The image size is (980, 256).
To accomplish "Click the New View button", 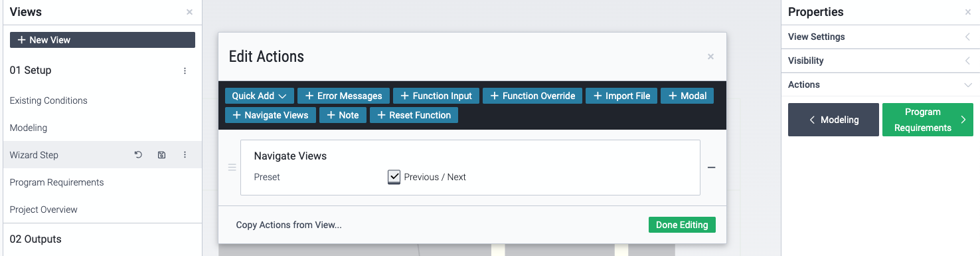I will pyautogui.click(x=102, y=40).
